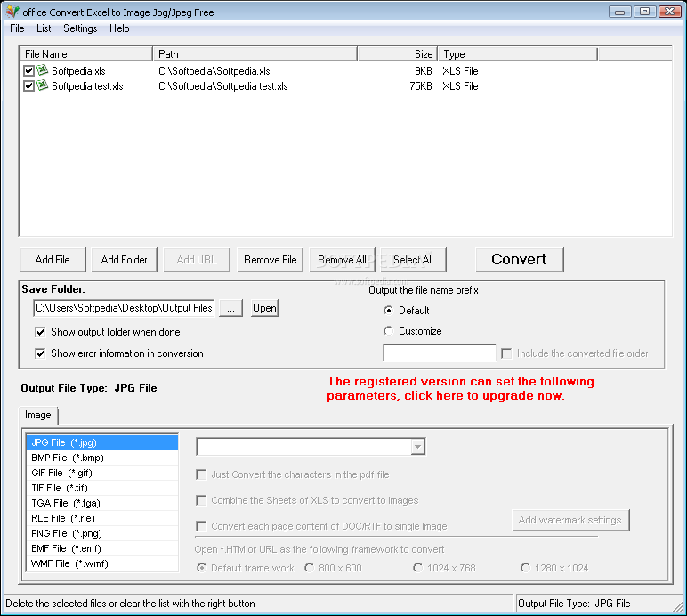Select GIF File (*.gif) output type
Viewport: 687px width, 616px height.
tap(102, 473)
